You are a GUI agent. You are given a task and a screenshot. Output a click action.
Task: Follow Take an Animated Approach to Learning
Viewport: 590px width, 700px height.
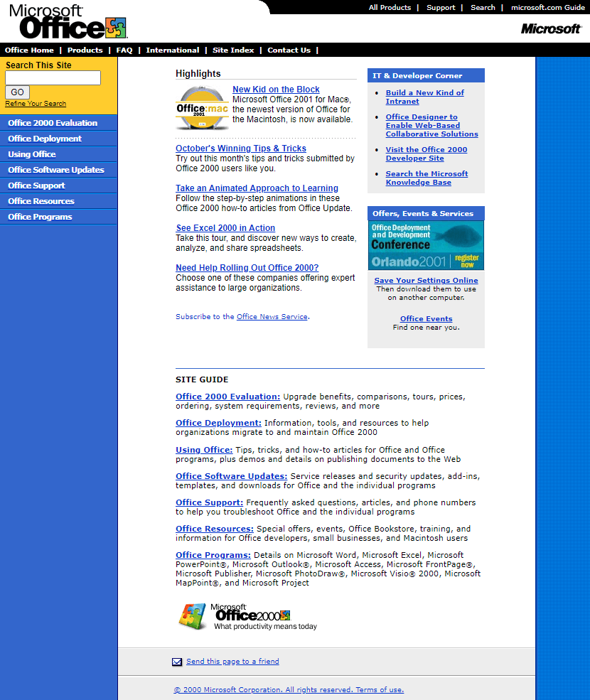click(x=257, y=188)
